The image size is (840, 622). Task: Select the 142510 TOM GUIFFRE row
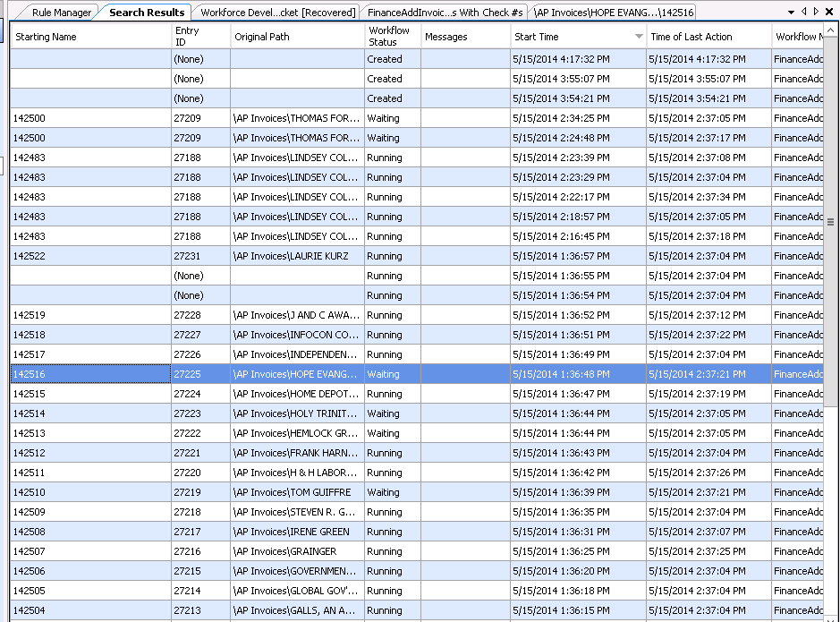pos(295,492)
